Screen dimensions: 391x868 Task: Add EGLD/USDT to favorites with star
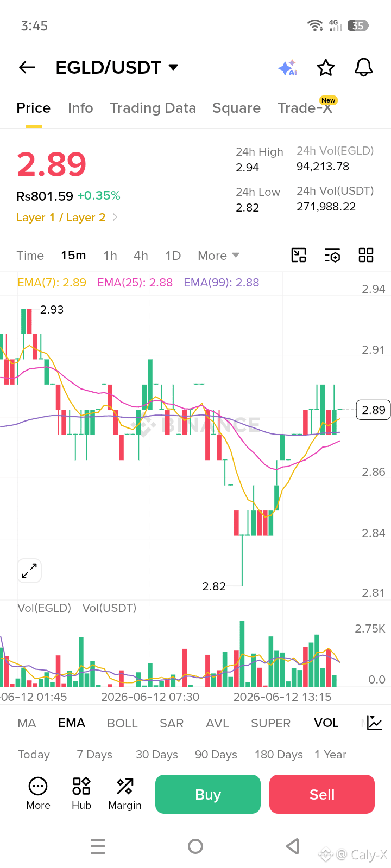326,68
